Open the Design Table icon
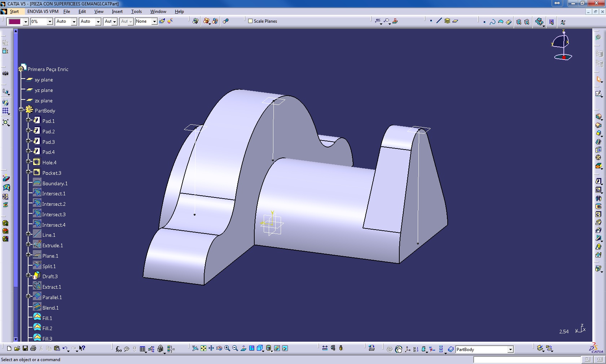This screenshot has width=606, height=364. [142, 349]
